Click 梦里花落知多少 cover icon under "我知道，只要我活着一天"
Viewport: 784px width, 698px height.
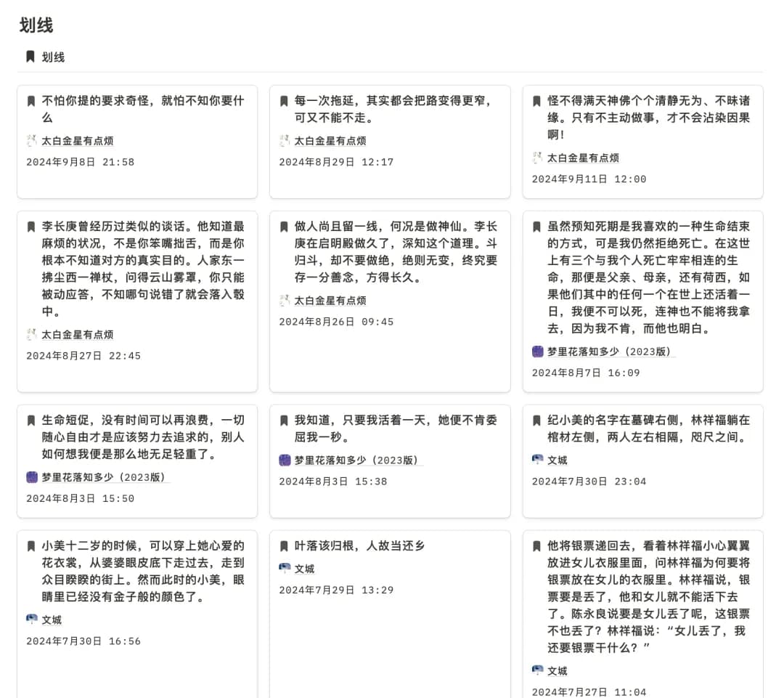[x=285, y=460]
